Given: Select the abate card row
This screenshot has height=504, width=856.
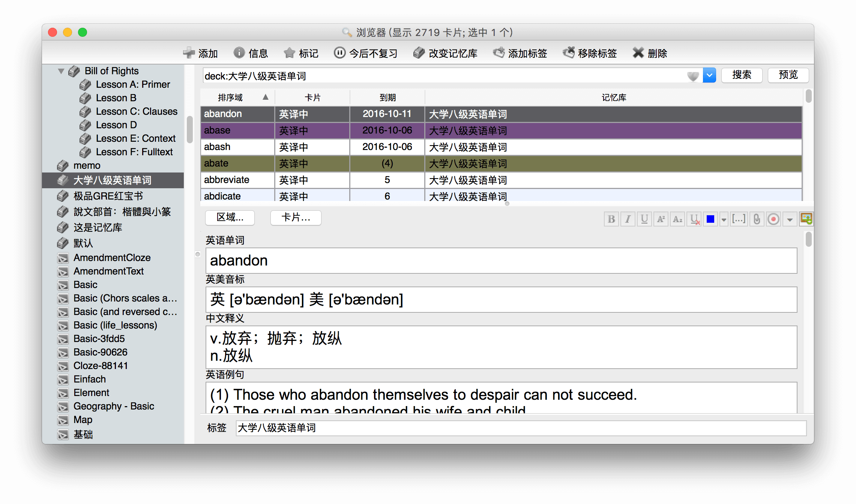Looking at the screenshot, I should (501, 163).
